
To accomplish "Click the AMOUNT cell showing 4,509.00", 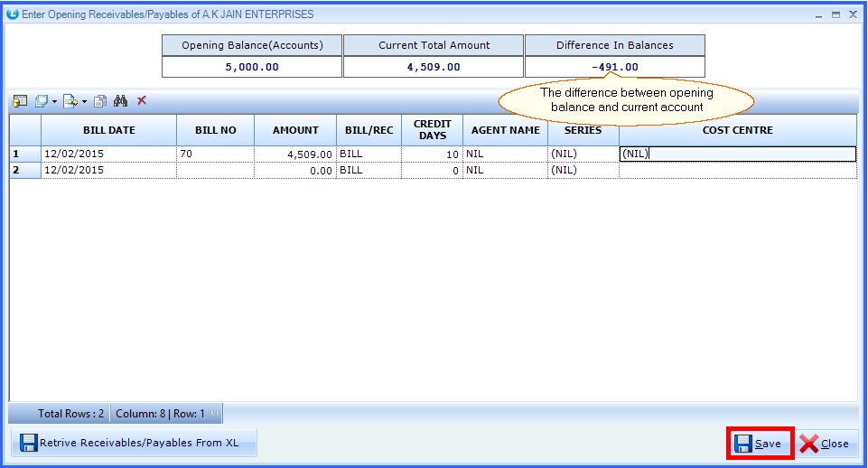I will coord(295,154).
